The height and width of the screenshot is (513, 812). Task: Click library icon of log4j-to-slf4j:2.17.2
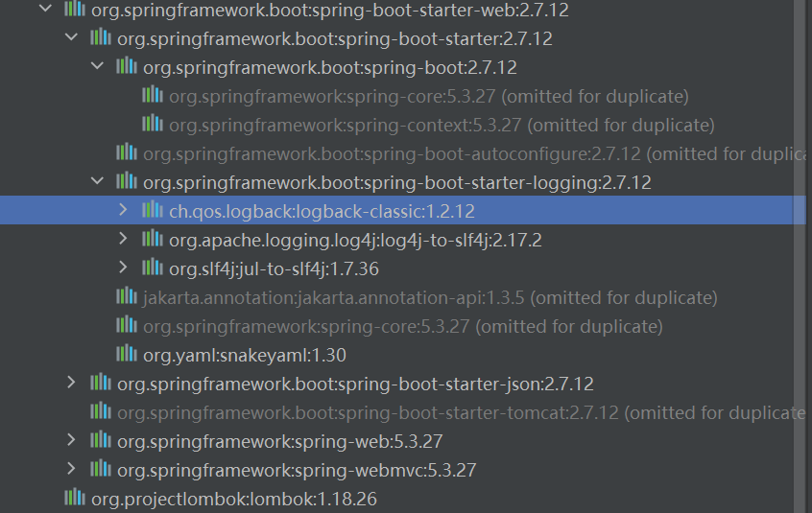click(x=153, y=239)
